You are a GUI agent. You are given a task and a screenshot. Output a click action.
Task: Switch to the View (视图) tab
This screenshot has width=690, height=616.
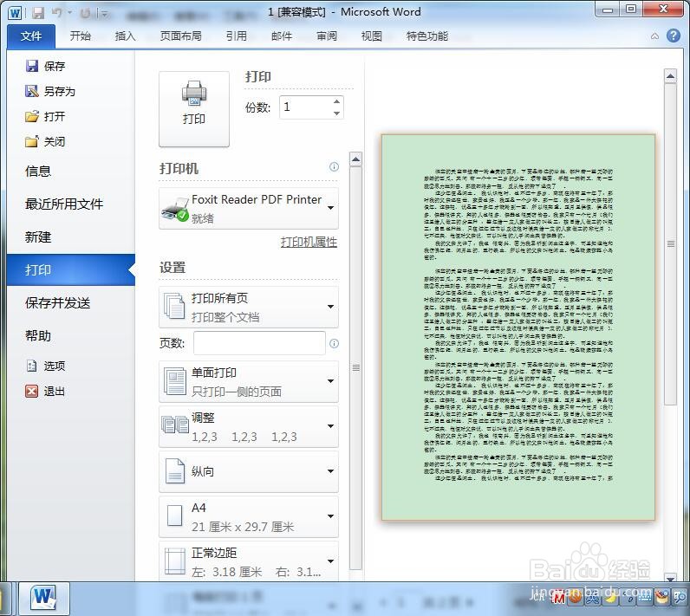371,36
